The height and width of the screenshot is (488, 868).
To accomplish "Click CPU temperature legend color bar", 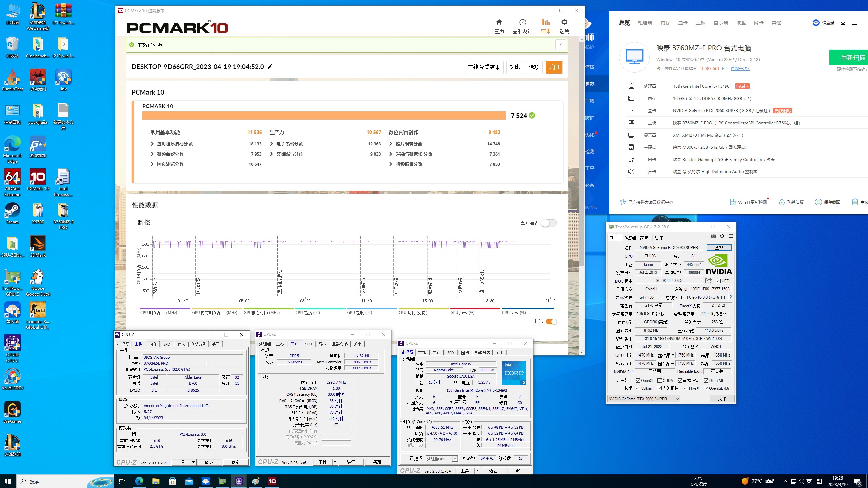I will pyautogui.click(x=320, y=308).
